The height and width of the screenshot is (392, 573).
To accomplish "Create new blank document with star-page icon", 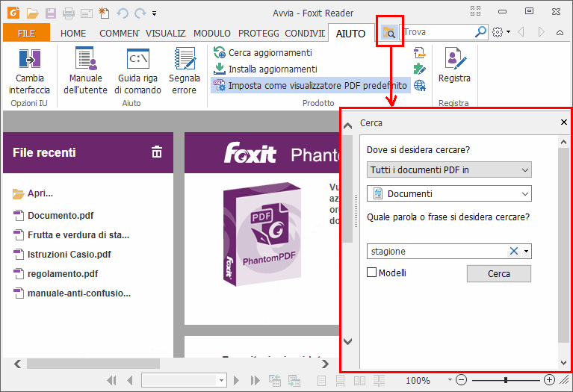I will click(x=104, y=13).
